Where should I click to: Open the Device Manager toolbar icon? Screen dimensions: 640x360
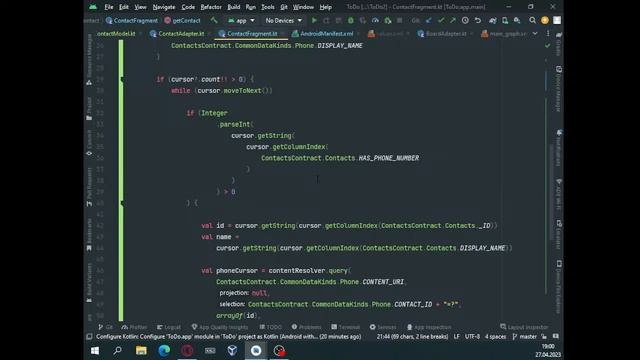coord(505,20)
